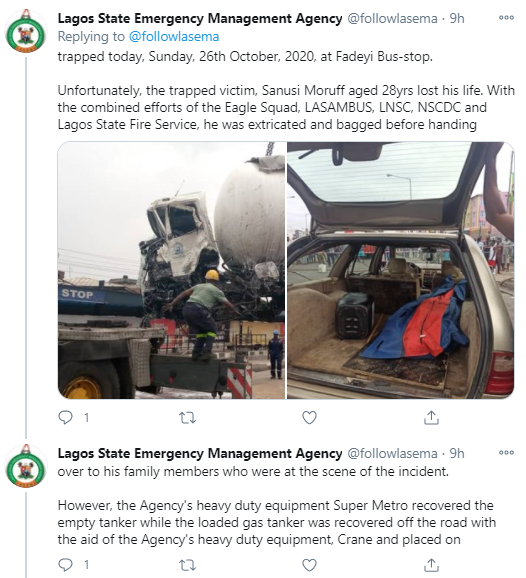Open LASEMA profile avatar on second tweet
Viewport: 526px width, 578px height.
click(x=26, y=466)
